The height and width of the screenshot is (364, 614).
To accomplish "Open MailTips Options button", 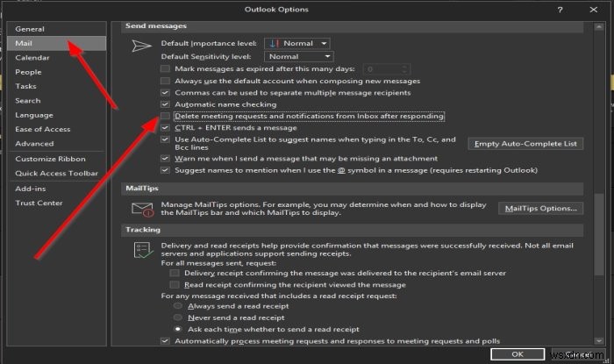I will tap(541, 208).
